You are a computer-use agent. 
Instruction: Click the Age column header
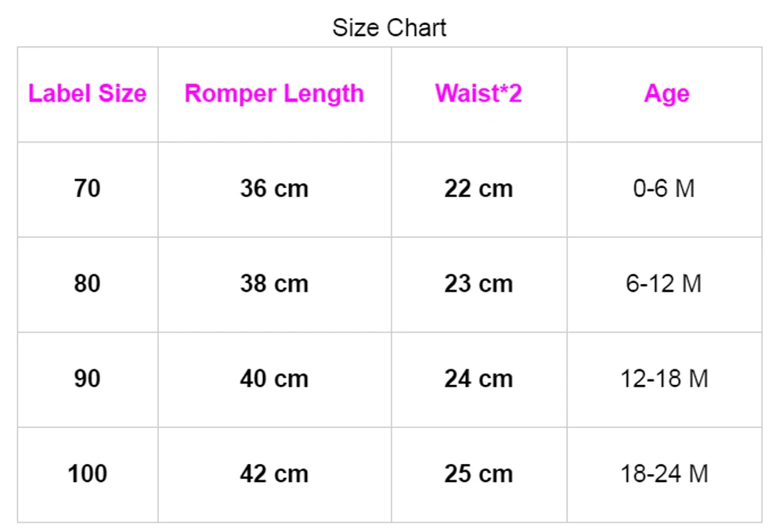tap(666, 94)
